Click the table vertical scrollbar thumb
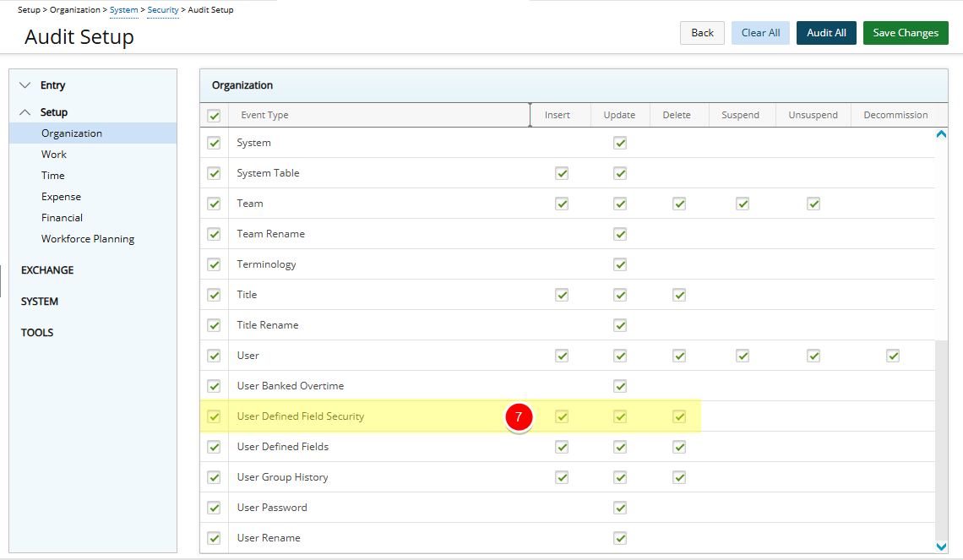The image size is (963, 560). (941, 439)
